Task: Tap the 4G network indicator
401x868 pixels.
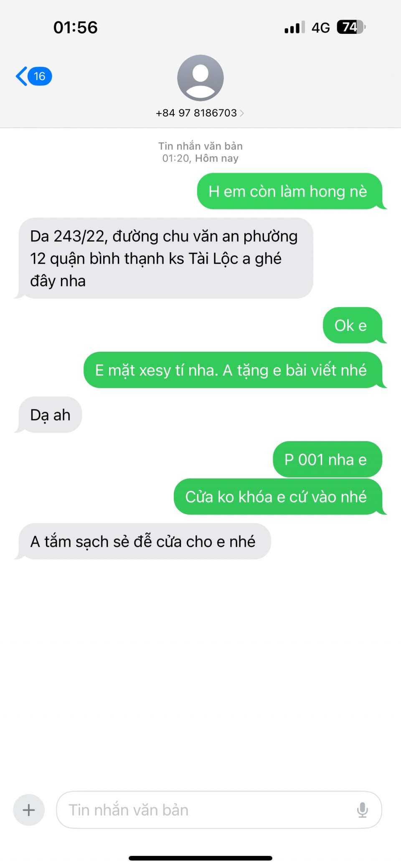Action: coord(321,28)
